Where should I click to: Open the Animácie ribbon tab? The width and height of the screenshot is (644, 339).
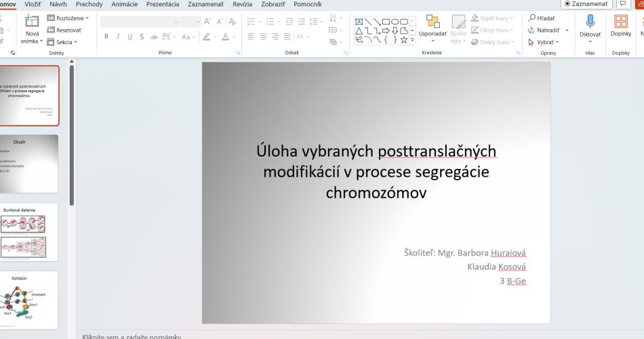click(x=125, y=4)
